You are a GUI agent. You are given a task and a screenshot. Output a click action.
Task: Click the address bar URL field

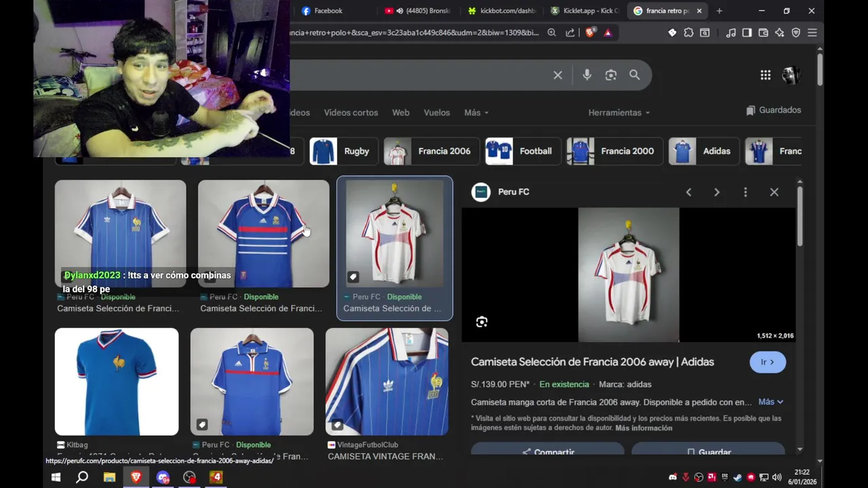[x=414, y=33]
